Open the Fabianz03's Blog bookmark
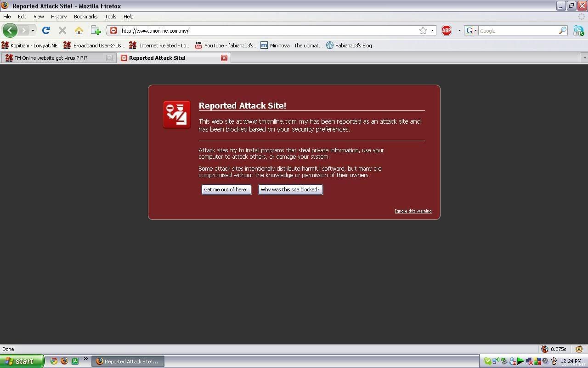Image resolution: width=588 pixels, height=368 pixels. click(x=349, y=45)
